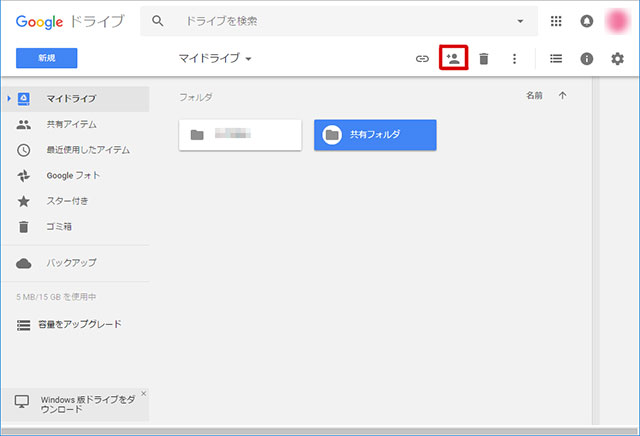Screen dimensions: 640x436
Task: Open 最近使用したアイテム in the sidebar
Action: (87, 150)
